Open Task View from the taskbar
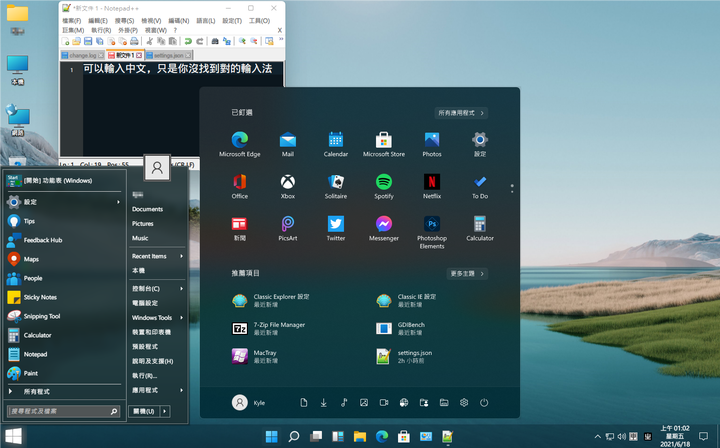 pyautogui.click(x=316, y=436)
